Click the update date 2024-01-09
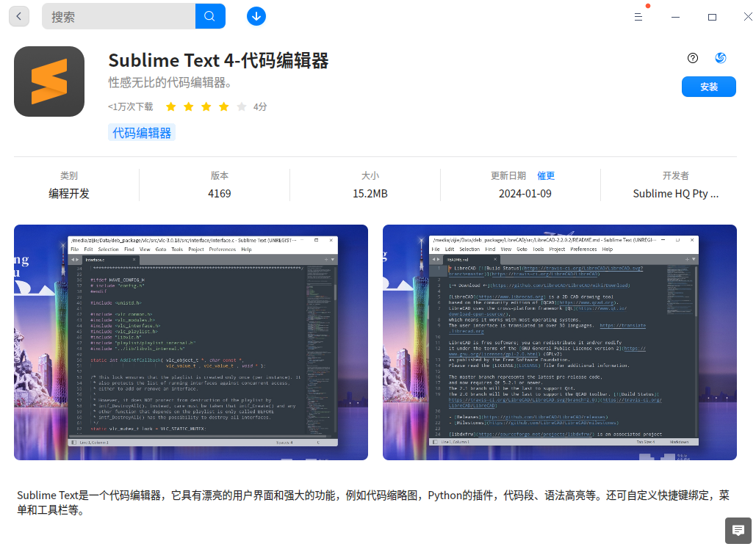 (525, 194)
